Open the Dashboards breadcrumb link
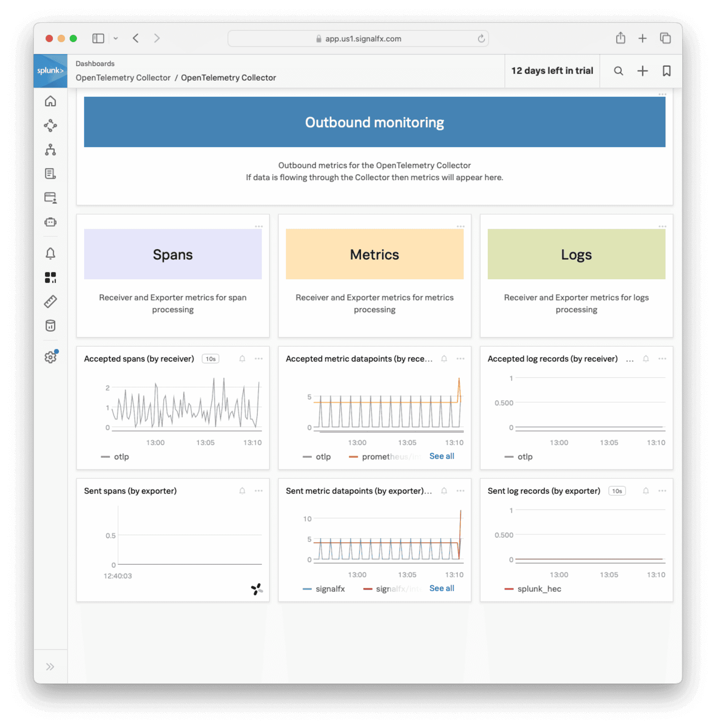Viewport: 716px width, 728px height. pyautogui.click(x=95, y=64)
